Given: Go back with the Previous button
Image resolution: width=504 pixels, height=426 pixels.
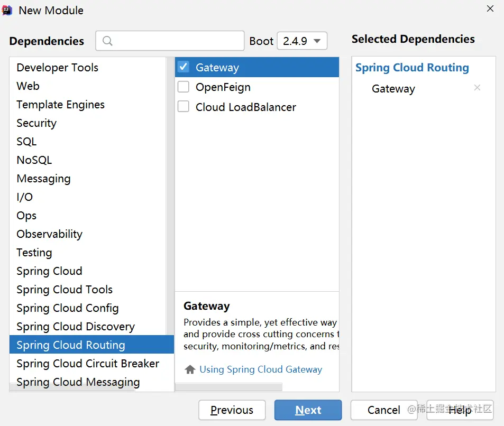Looking at the screenshot, I should click(232, 410).
